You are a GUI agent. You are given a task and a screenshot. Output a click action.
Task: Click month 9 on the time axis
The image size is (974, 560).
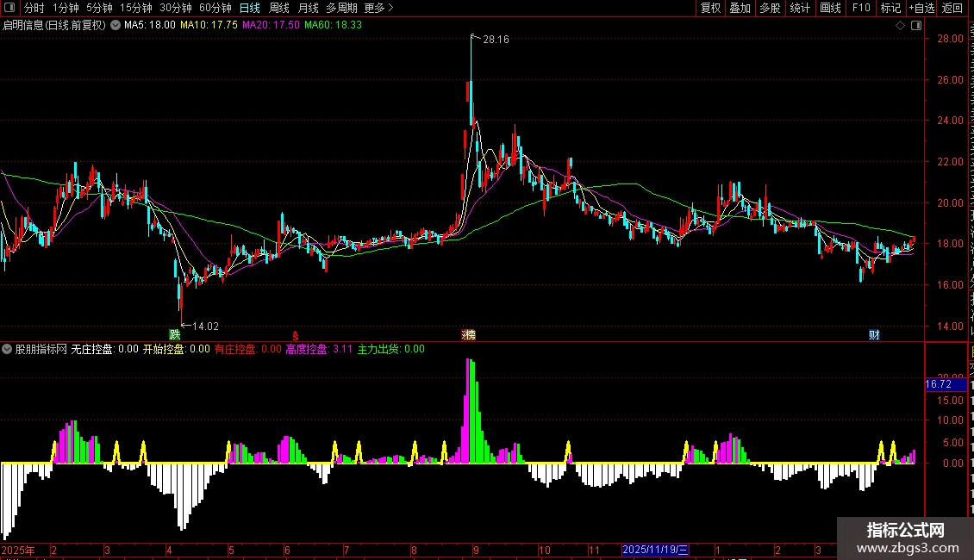click(x=476, y=550)
